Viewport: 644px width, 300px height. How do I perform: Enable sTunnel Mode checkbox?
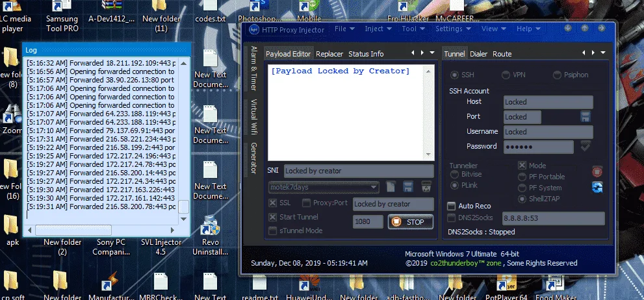273,231
